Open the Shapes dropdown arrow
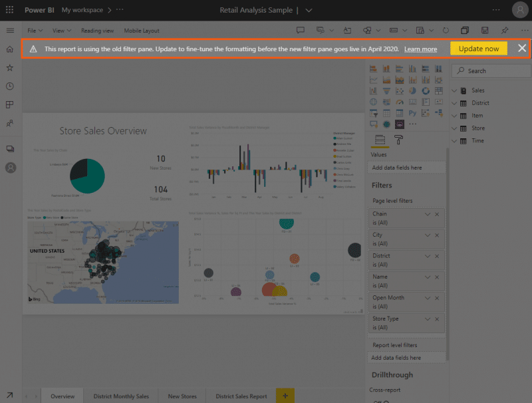This screenshot has height=403, width=532. point(378,31)
